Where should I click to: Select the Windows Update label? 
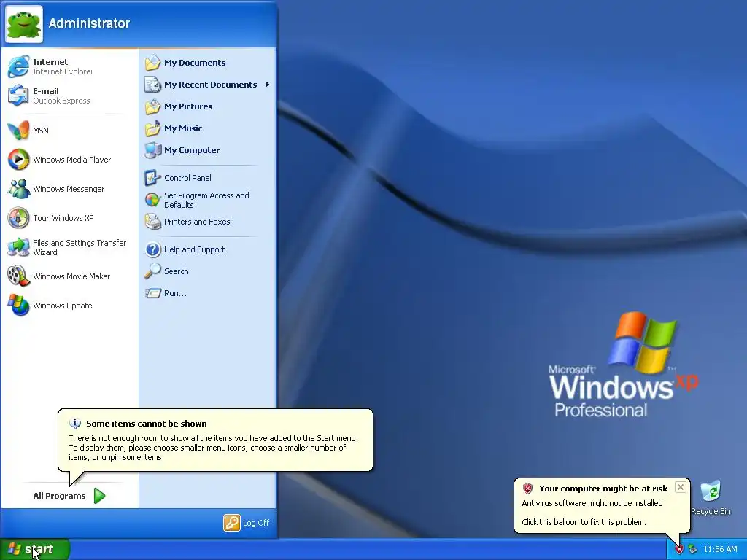click(63, 306)
